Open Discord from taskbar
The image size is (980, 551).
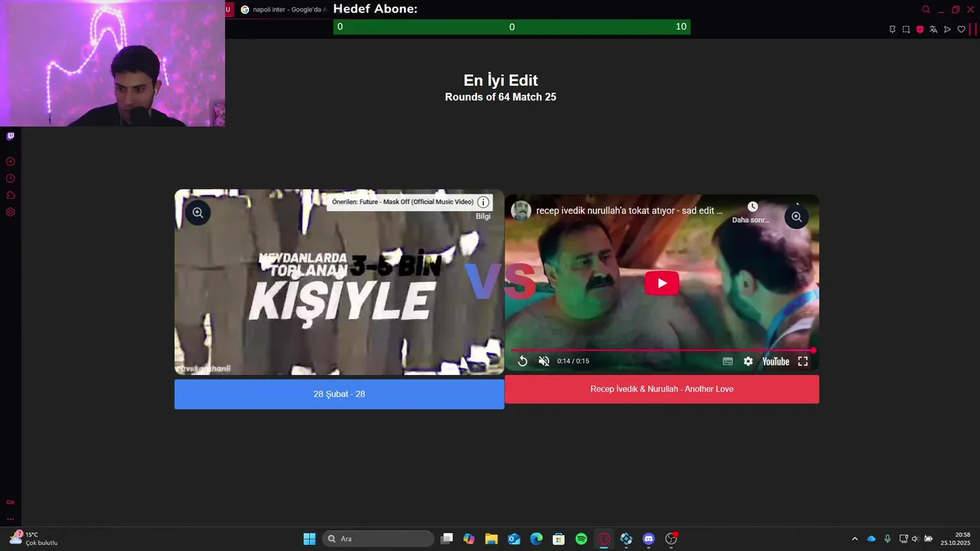648,539
